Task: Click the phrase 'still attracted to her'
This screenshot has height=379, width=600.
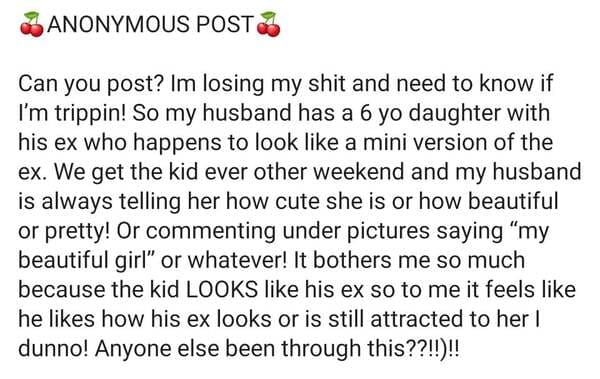Action: click(x=429, y=319)
